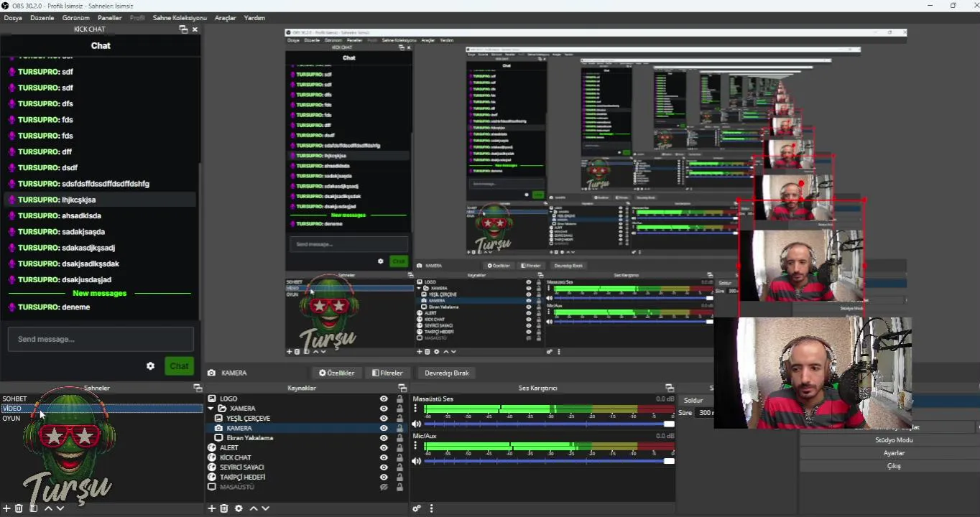The width and height of the screenshot is (980, 517).
Task: Open the Yardım menu
Action: [x=254, y=18]
